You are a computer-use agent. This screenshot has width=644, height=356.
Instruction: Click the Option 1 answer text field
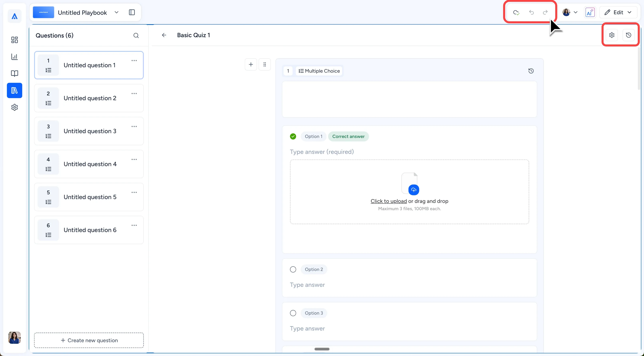tap(410, 152)
